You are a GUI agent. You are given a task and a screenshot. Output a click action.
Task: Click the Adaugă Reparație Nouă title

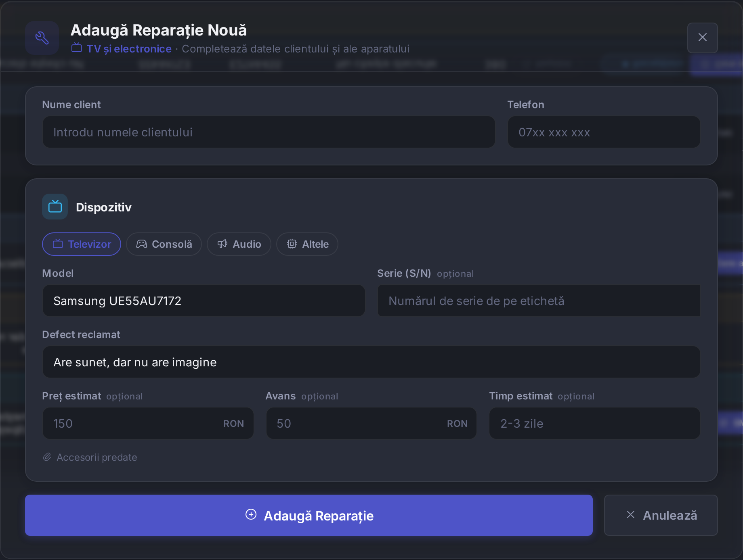coord(159,30)
